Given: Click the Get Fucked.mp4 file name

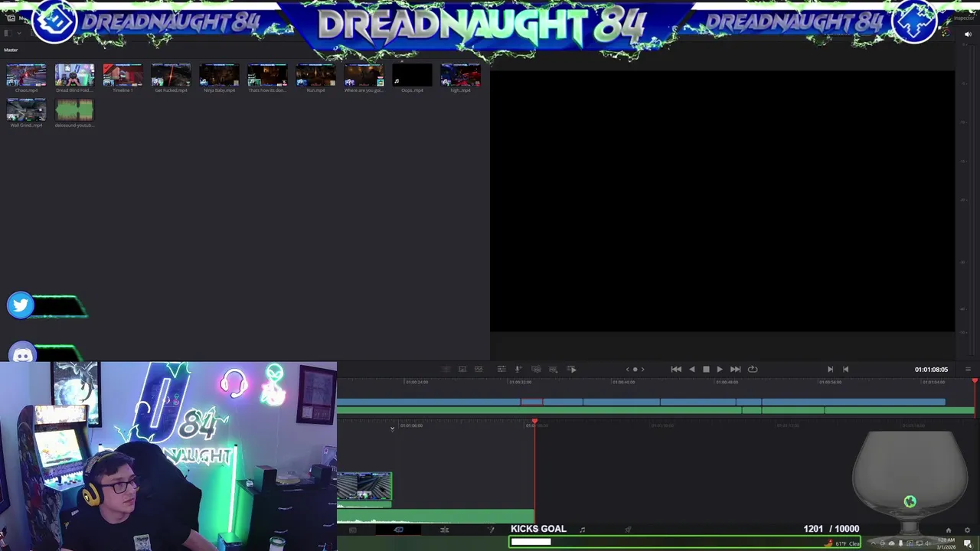Looking at the screenshot, I should pyautogui.click(x=171, y=90).
